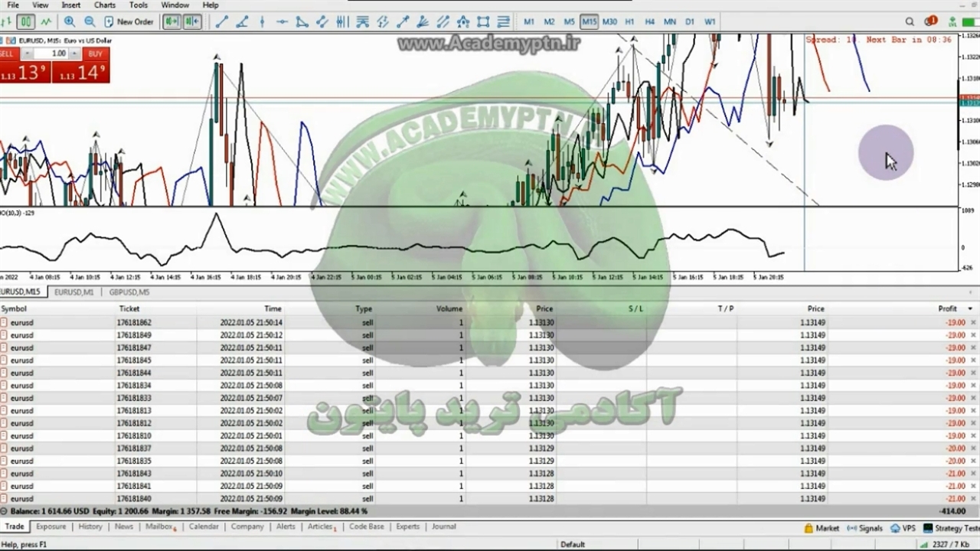The height and width of the screenshot is (551, 980).
Task: Click the New Order button
Action: 129,22
